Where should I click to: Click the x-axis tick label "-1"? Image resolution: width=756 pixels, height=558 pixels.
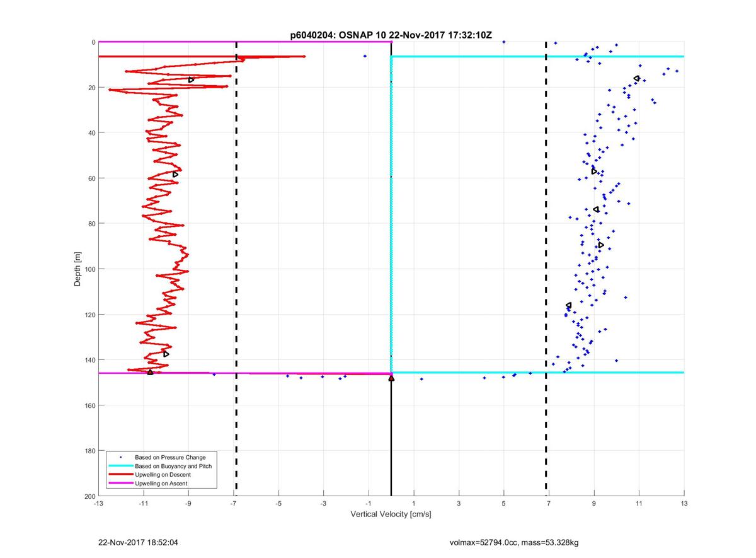click(x=369, y=503)
